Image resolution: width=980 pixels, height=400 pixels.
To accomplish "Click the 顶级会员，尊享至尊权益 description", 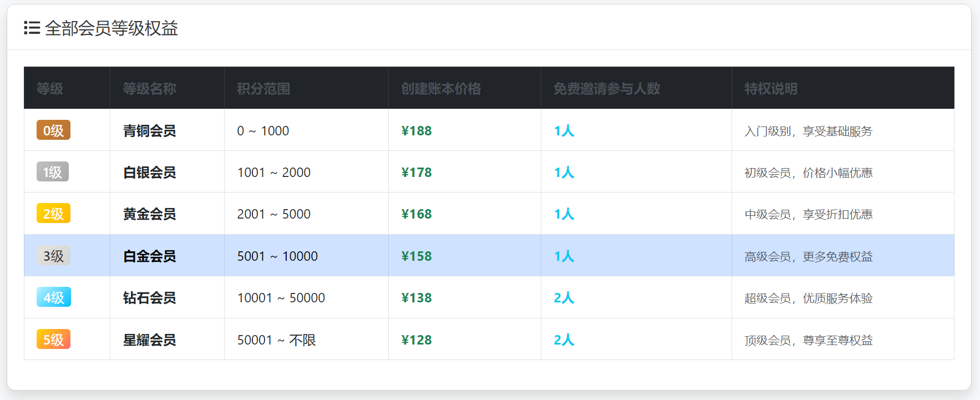I will pyautogui.click(x=809, y=341).
